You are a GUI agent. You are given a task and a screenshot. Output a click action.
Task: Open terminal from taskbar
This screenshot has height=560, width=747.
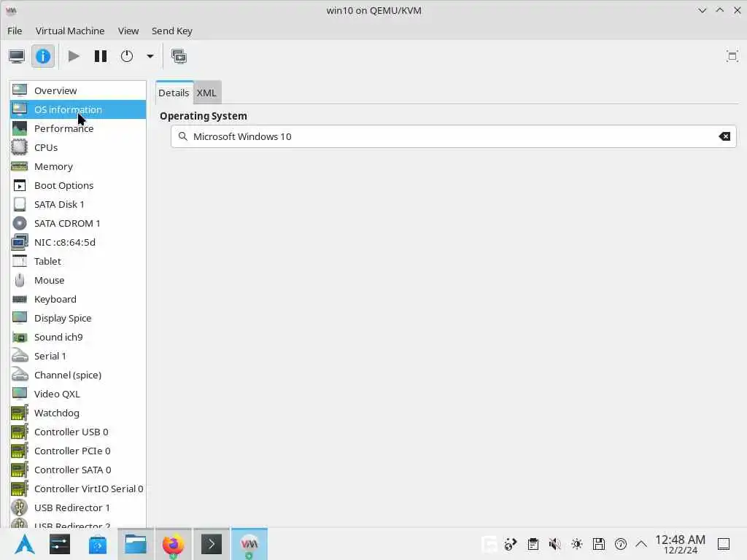pyautogui.click(x=212, y=544)
